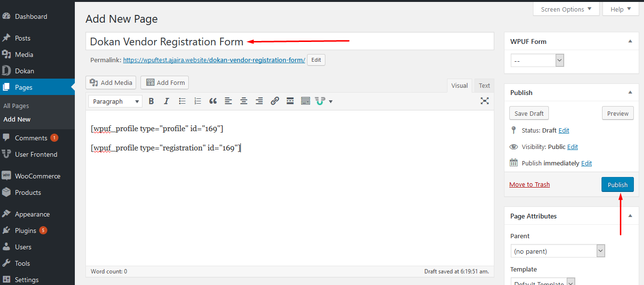644x285 pixels.
Task: Insert a numbered list
Action: (x=197, y=101)
